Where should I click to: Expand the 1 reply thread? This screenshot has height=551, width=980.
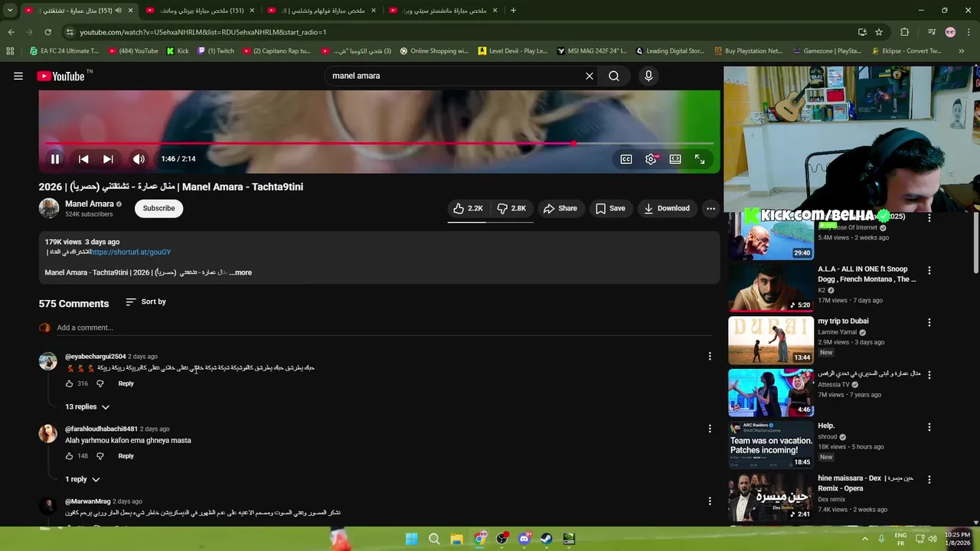(x=82, y=479)
